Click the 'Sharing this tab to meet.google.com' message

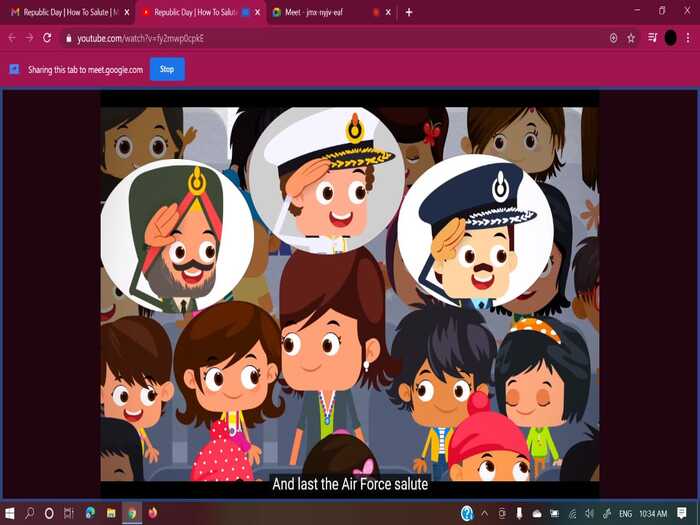click(x=85, y=70)
